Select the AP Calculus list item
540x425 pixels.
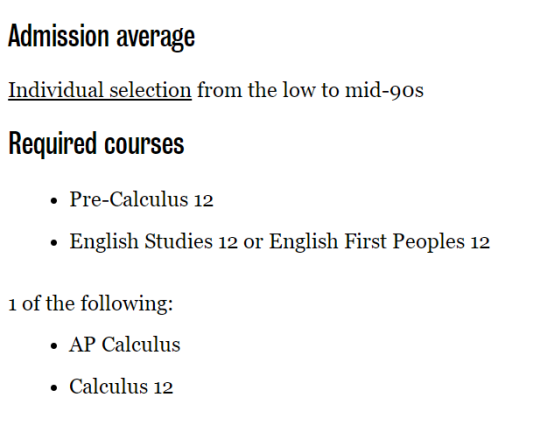click(x=125, y=344)
